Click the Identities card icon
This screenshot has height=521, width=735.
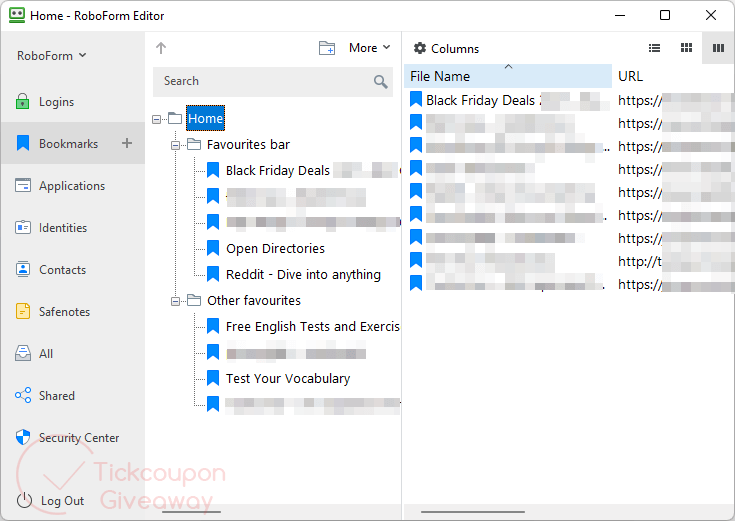point(23,227)
